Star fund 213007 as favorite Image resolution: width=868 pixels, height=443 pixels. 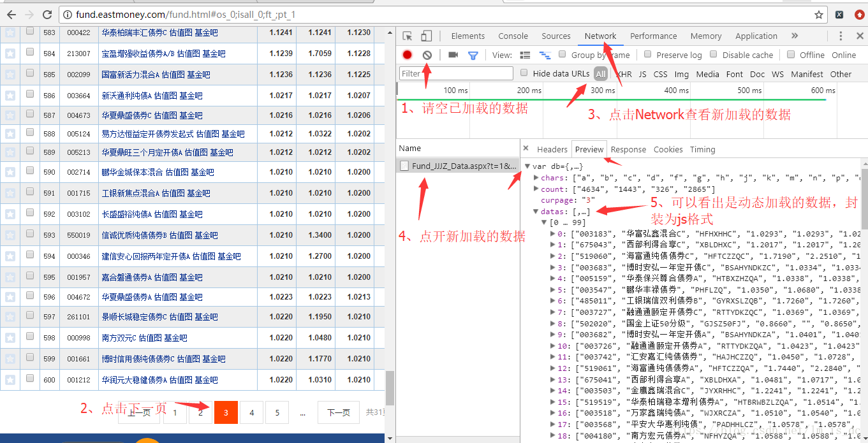pyautogui.click(x=10, y=53)
